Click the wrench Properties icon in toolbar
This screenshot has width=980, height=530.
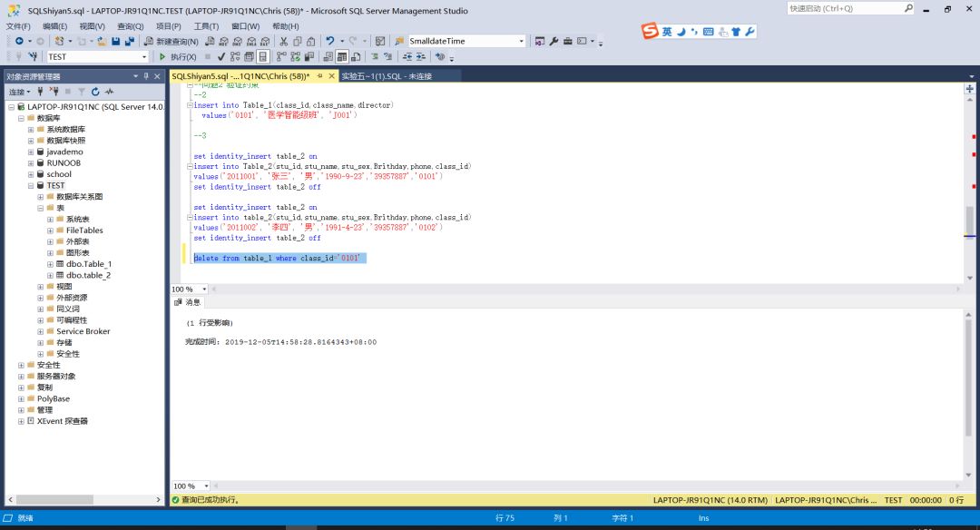click(x=554, y=42)
